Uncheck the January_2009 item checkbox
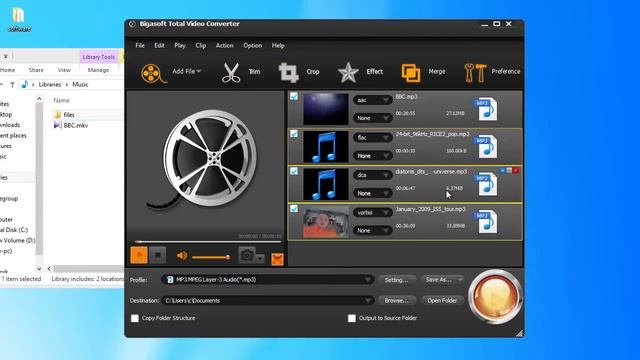The height and width of the screenshot is (360, 640). pos(294,209)
